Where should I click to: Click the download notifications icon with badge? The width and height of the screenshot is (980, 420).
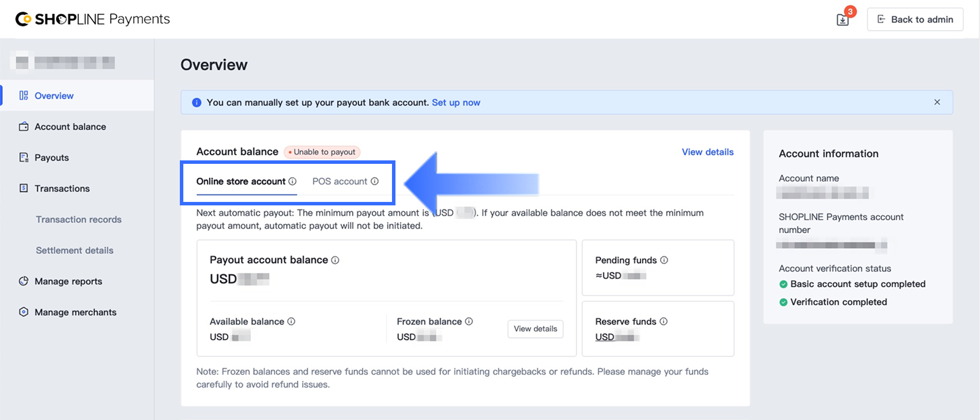click(x=843, y=20)
